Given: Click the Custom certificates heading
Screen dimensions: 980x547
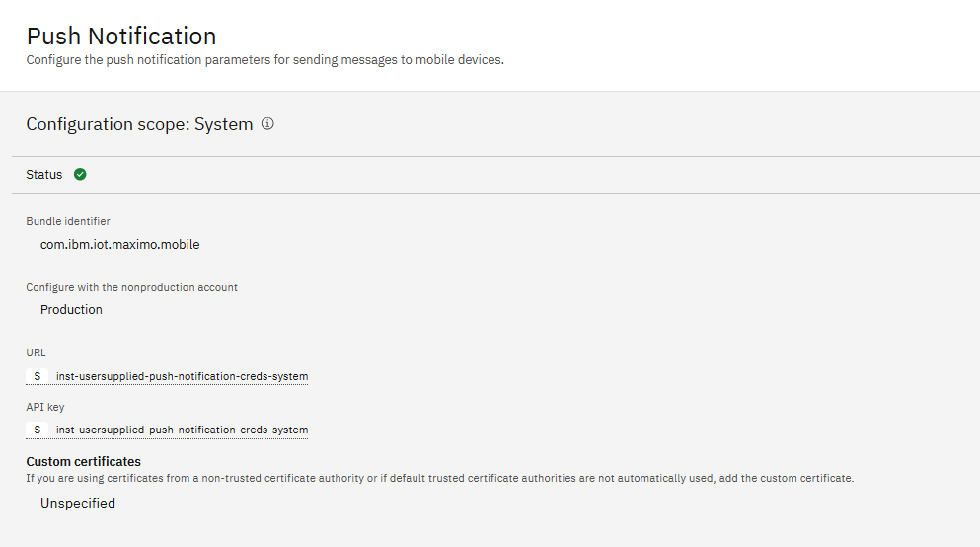Looking at the screenshot, I should 84,461.
